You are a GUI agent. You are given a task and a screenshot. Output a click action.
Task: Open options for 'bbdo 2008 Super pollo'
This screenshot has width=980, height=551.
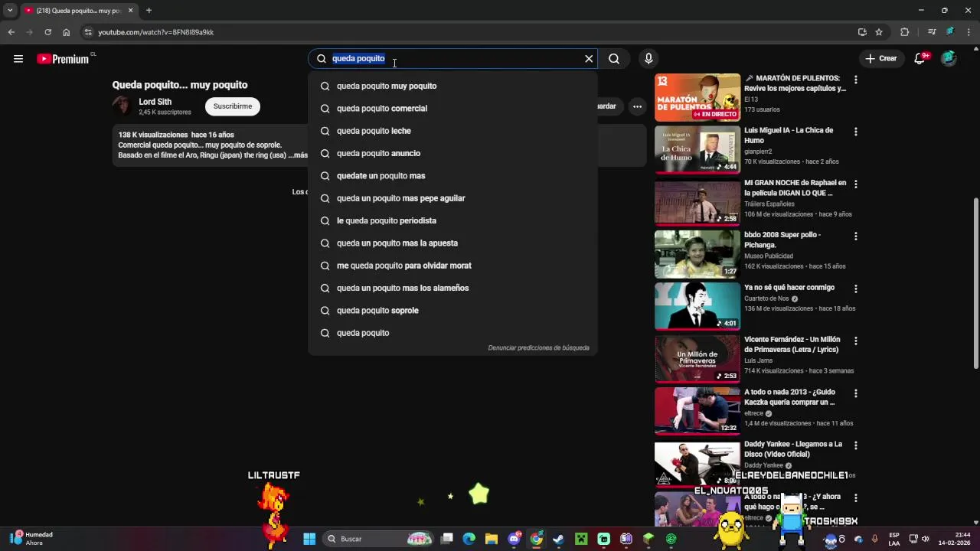point(856,236)
